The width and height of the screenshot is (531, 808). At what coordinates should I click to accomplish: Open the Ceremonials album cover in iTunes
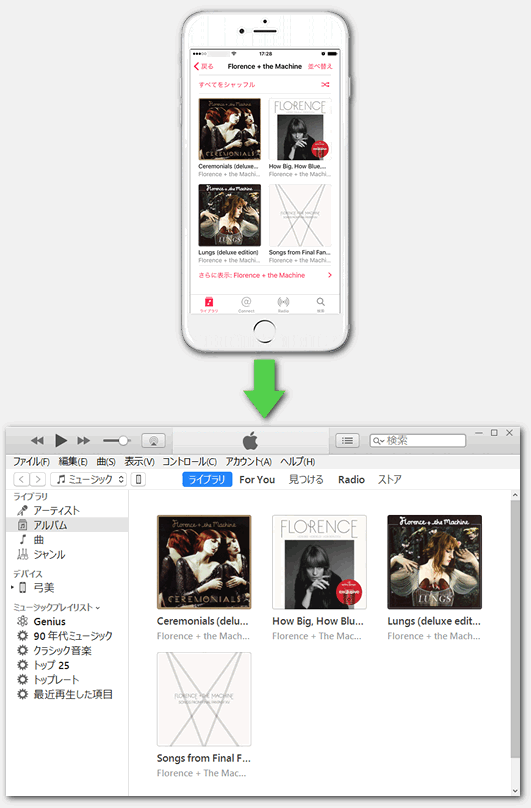click(x=204, y=562)
